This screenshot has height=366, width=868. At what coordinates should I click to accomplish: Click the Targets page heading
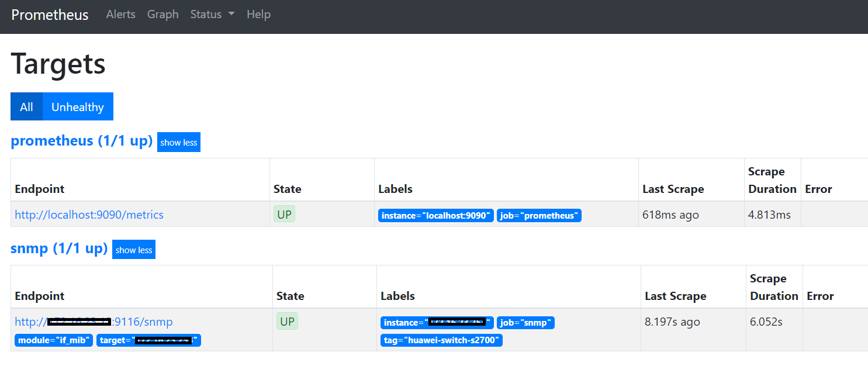click(58, 63)
